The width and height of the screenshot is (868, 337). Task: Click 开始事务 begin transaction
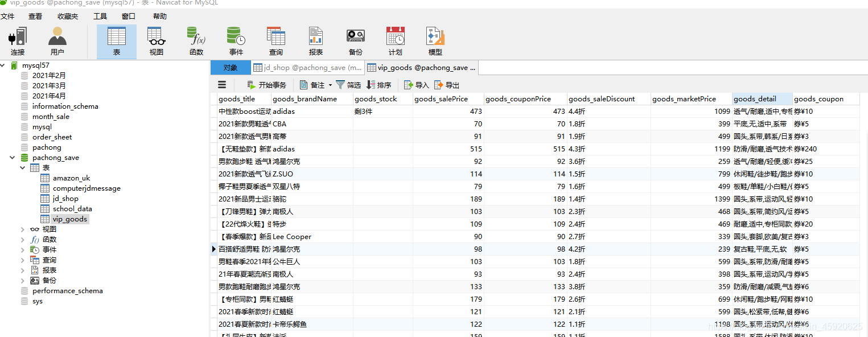coord(266,85)
